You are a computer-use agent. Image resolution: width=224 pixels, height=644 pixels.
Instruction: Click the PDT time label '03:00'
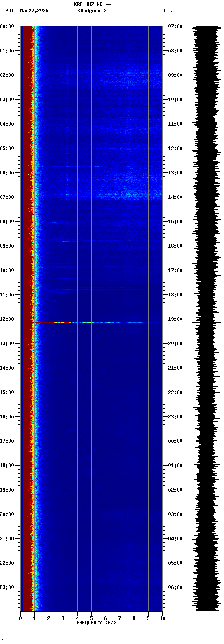(x=7, y=100)
